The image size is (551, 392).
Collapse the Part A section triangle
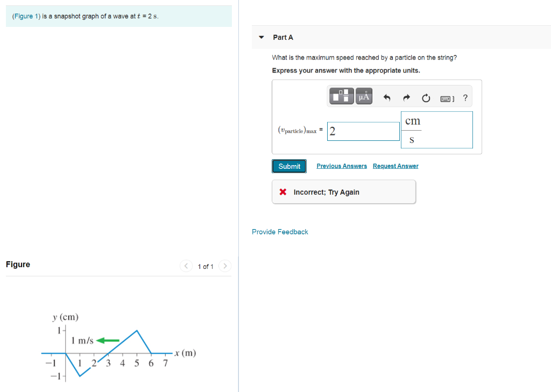pyautogui.click(x=261, y=37)
